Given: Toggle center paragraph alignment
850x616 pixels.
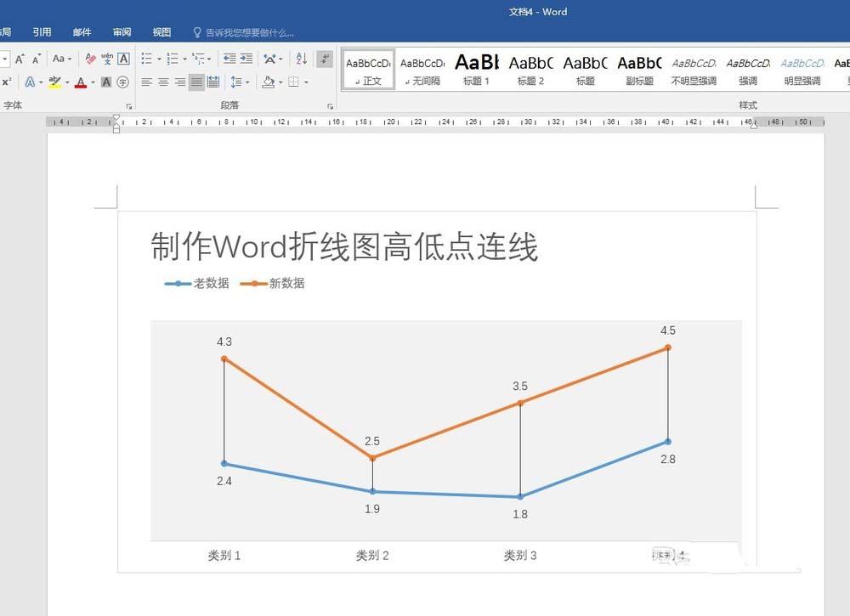Looking at the screenshot, I should point(161,82).
